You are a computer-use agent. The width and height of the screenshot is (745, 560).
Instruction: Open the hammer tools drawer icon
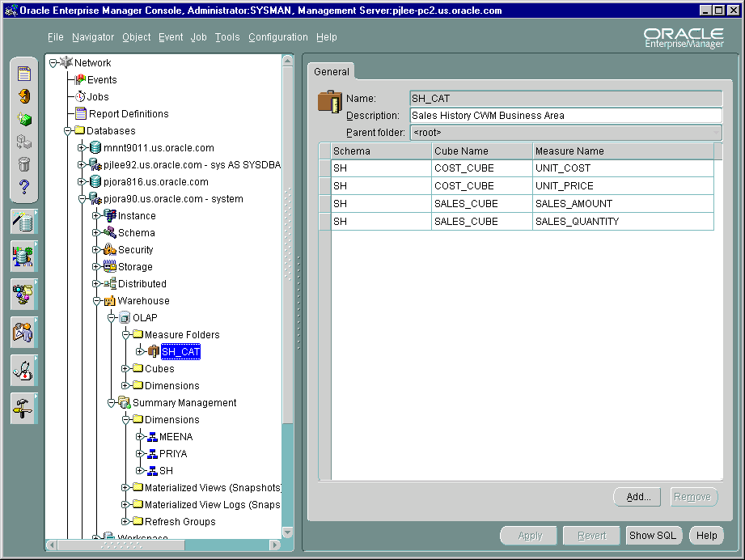click(x=23, y=408)
